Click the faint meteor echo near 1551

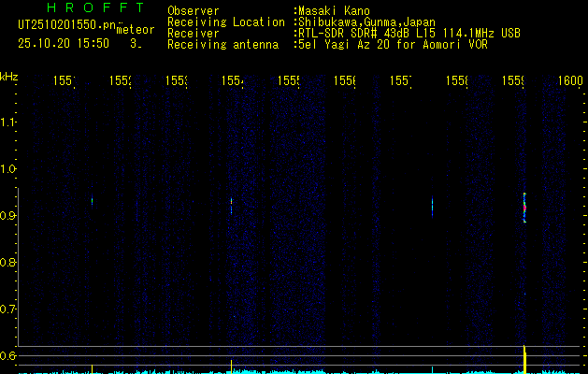[x=92, y=201]
